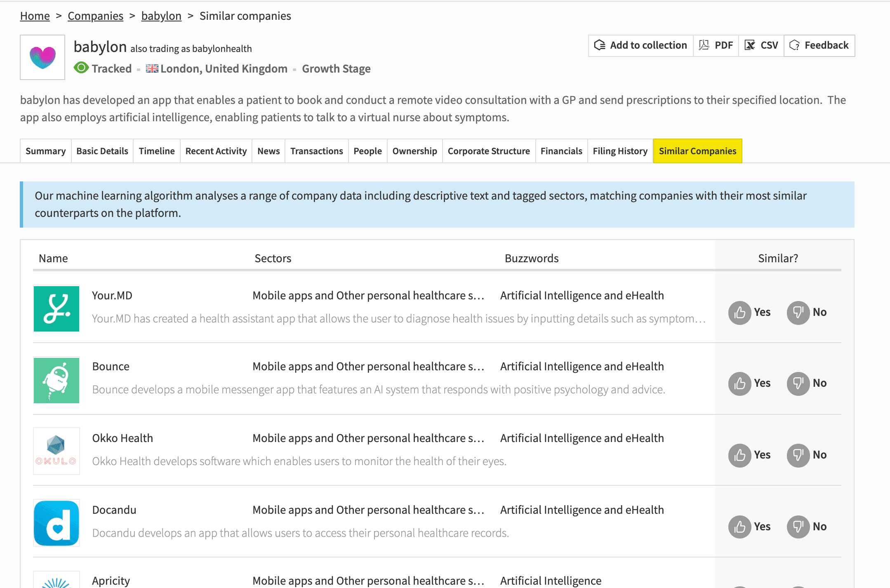Image resolution: width=890 pixels, height=588 pixels.
Task: Open the Financials tab
Action: [x=562, y=151]
